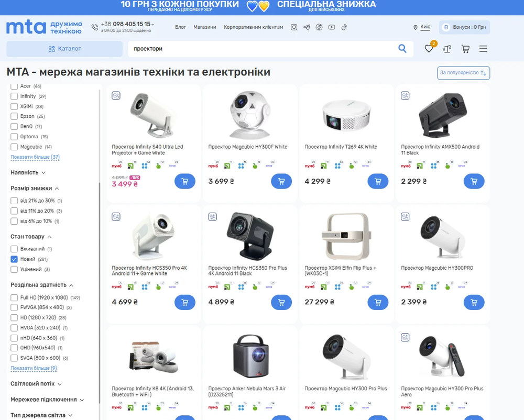The image size is (524, 420).
Task: Expand the Мережеве підключення section
Action: point(47,400)
